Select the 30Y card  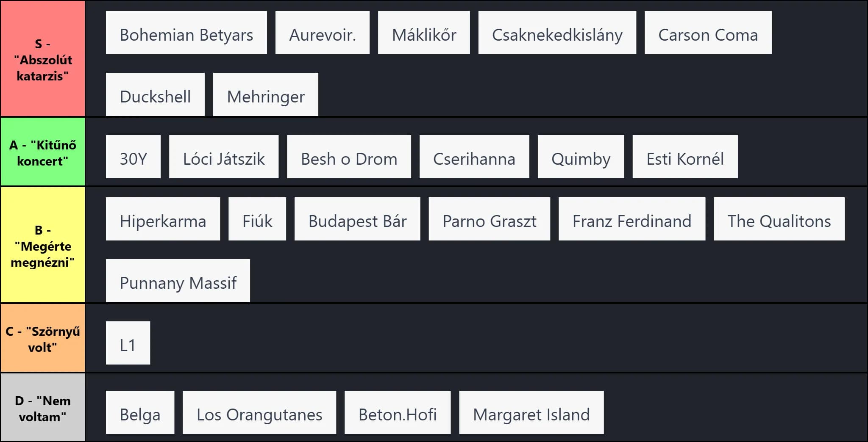(x=133, y=157)
